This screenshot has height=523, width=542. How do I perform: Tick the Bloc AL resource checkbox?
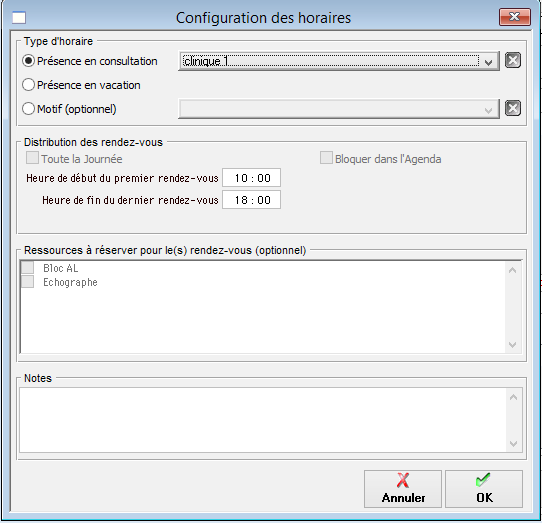[x=28, y=268]
